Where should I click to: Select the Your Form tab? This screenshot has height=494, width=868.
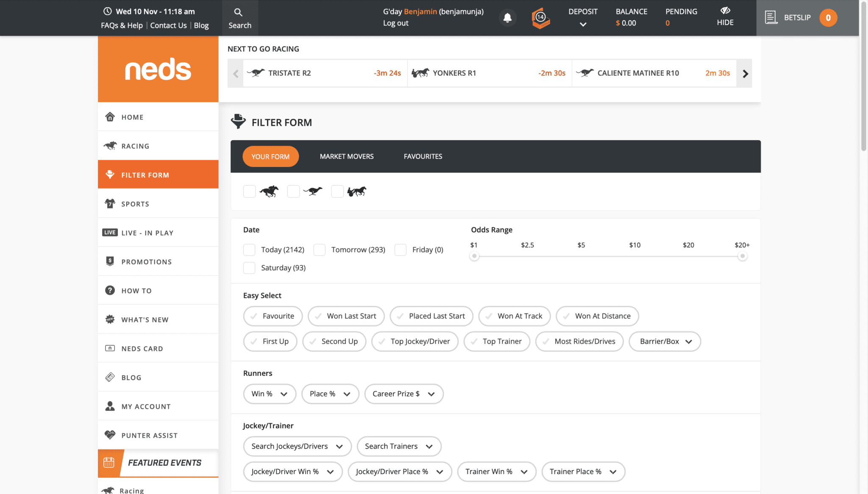click(270, 157)
